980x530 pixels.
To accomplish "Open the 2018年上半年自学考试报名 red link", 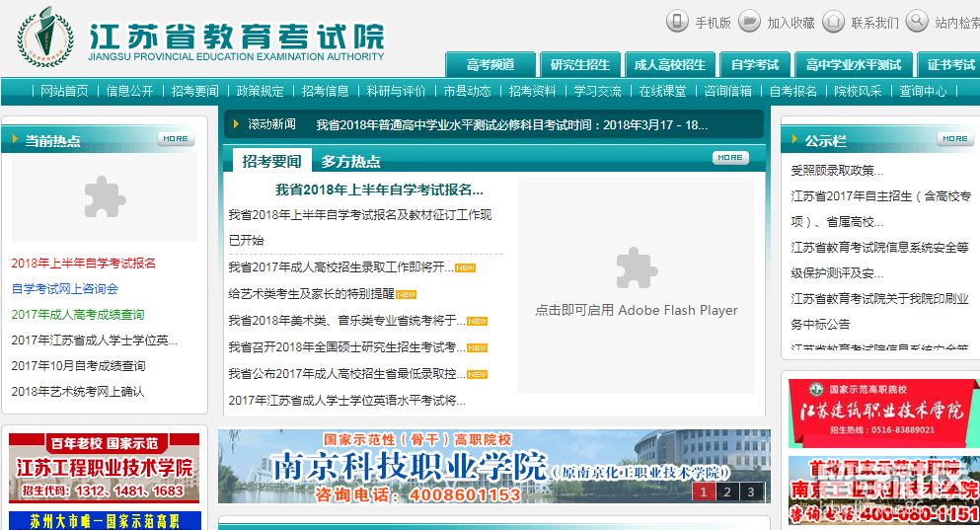I will (84, 264).
